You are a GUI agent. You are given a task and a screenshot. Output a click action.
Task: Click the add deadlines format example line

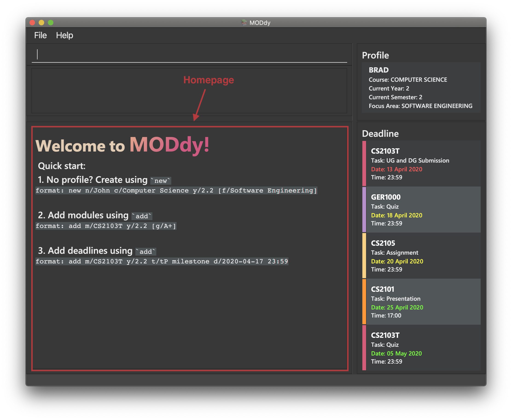[x=162, y=261]
